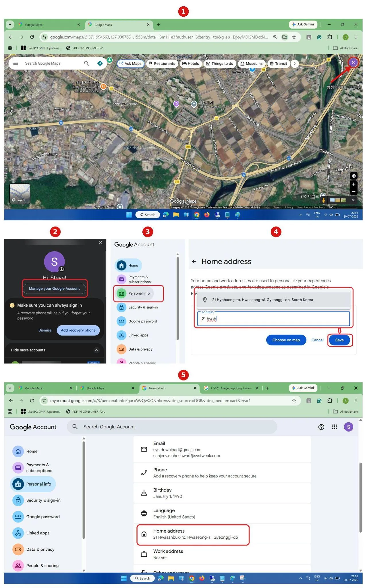Go back from Home address with arrow

pyautogui.click(x=194, y=261)
